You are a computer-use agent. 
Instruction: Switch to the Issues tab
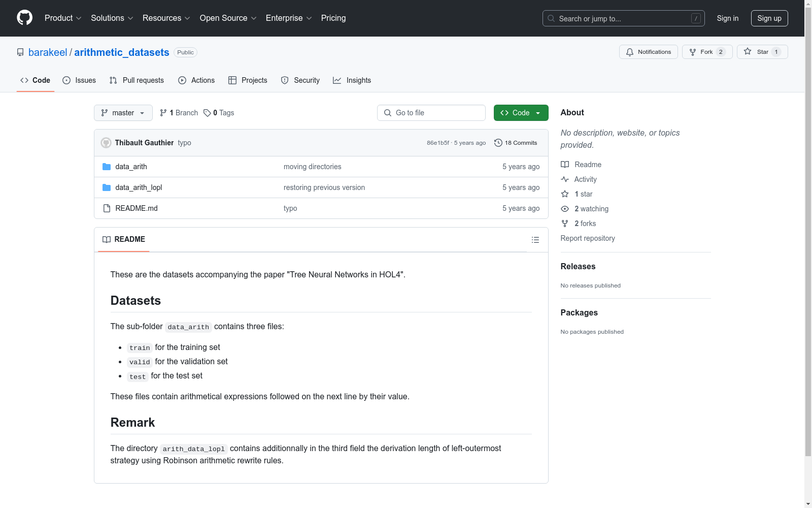79,80
